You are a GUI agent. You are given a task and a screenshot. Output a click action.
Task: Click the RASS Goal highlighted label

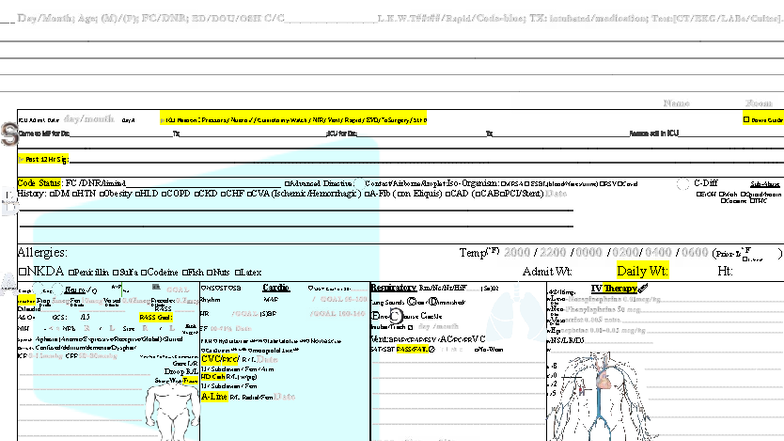click(x=156, y=318)
